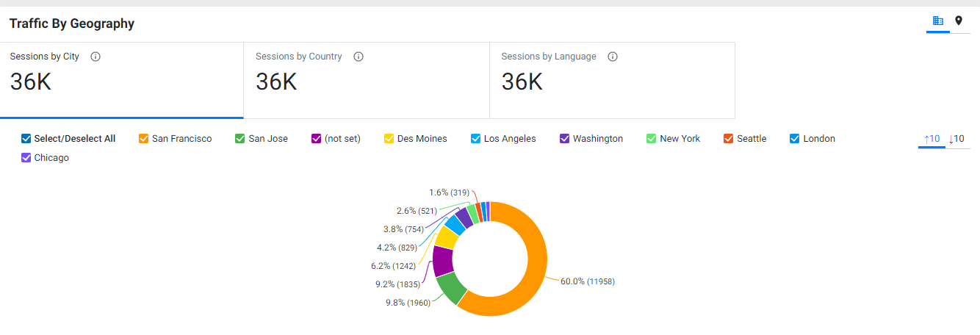Uncheck the (not set) legend checkbox
Screen dimensions: 980x335
tap(317, 139)
